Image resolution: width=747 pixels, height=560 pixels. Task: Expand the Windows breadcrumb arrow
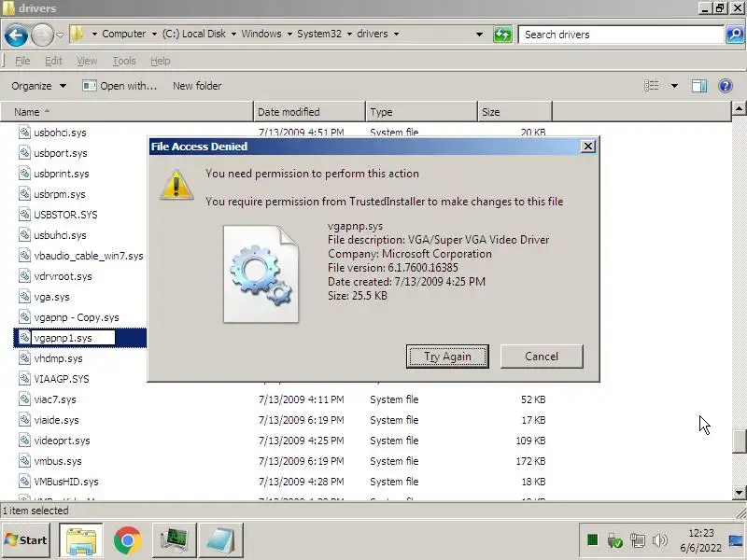(x=289, y=35)
